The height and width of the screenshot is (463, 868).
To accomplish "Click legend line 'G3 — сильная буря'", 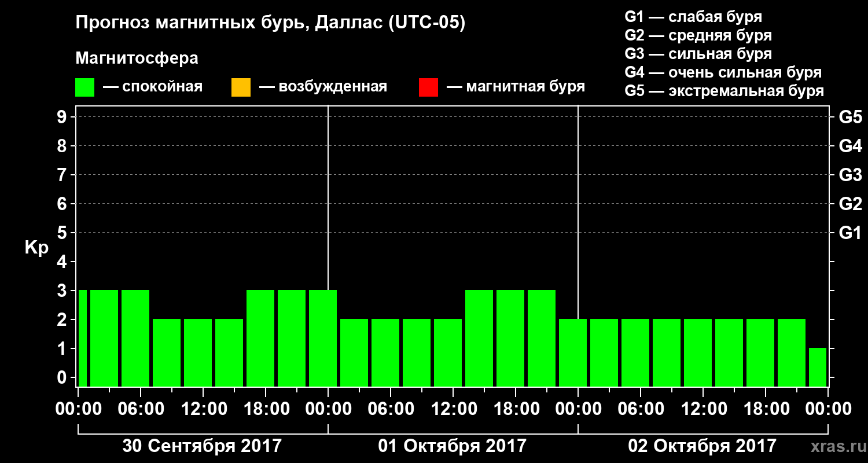I will click(x=698, y=54).
